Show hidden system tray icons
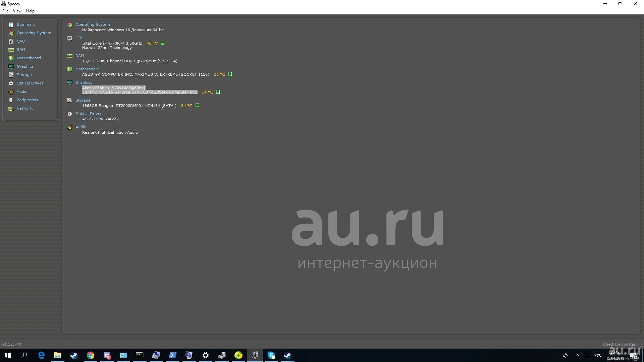Image resolution: width=644 pixels, height=362 pixels. [577, 355]
